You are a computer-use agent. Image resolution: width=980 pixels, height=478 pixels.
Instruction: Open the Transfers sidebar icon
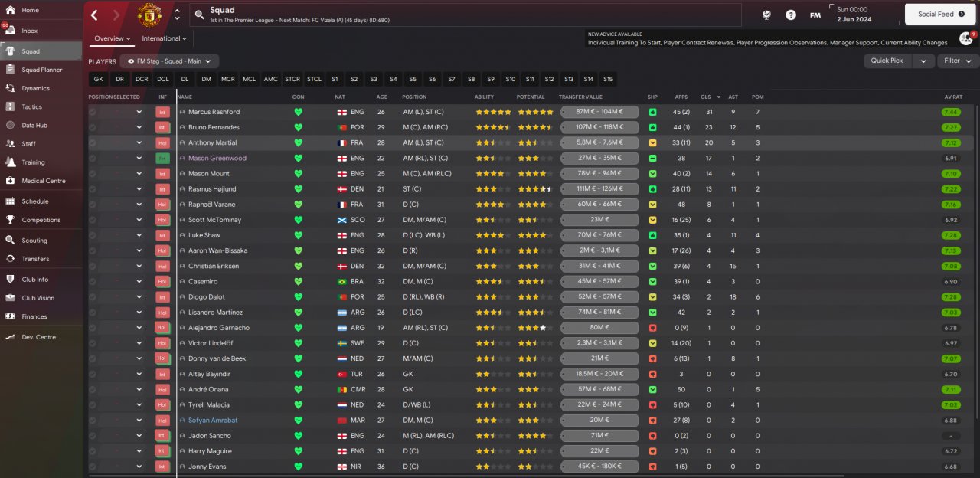[10, 258]
